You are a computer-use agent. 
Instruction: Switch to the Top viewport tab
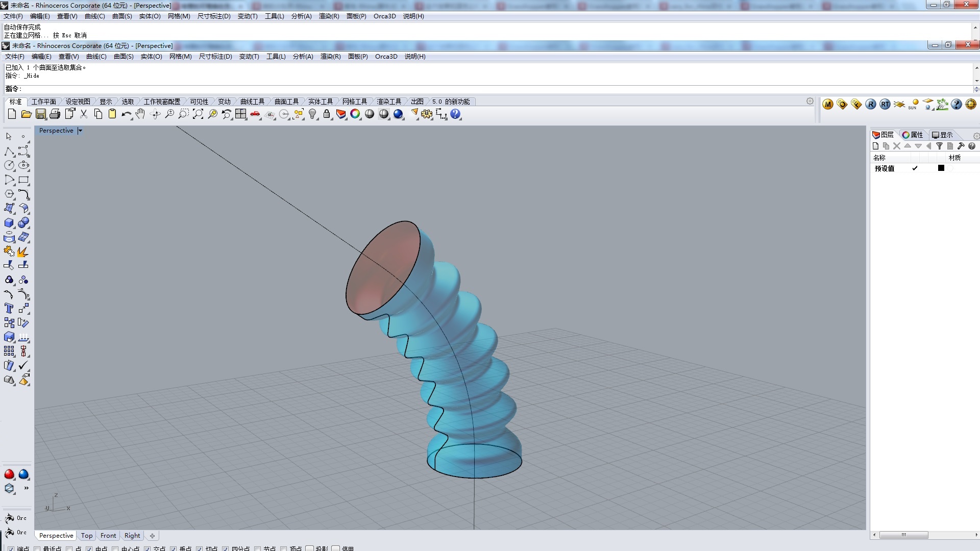click(87, 536)
